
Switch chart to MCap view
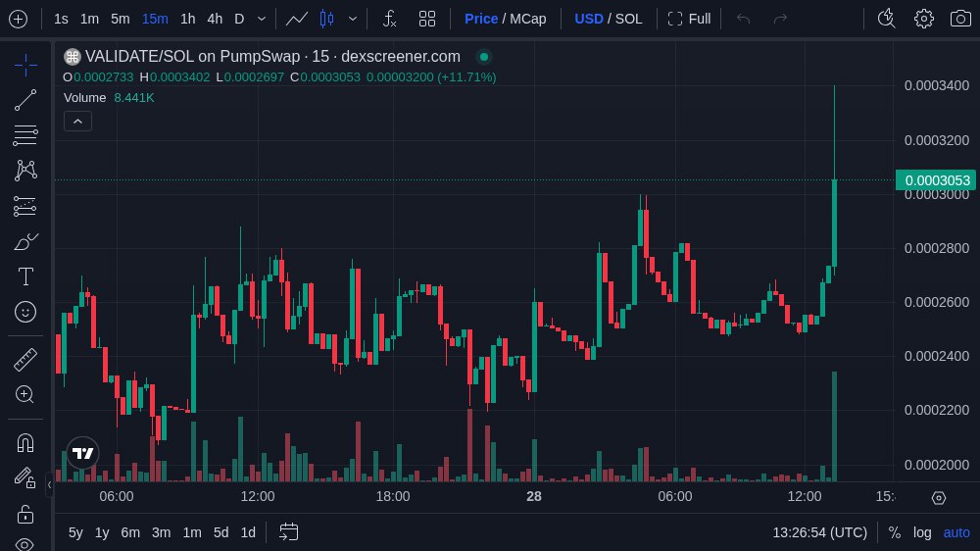click(x=527, y=19)
